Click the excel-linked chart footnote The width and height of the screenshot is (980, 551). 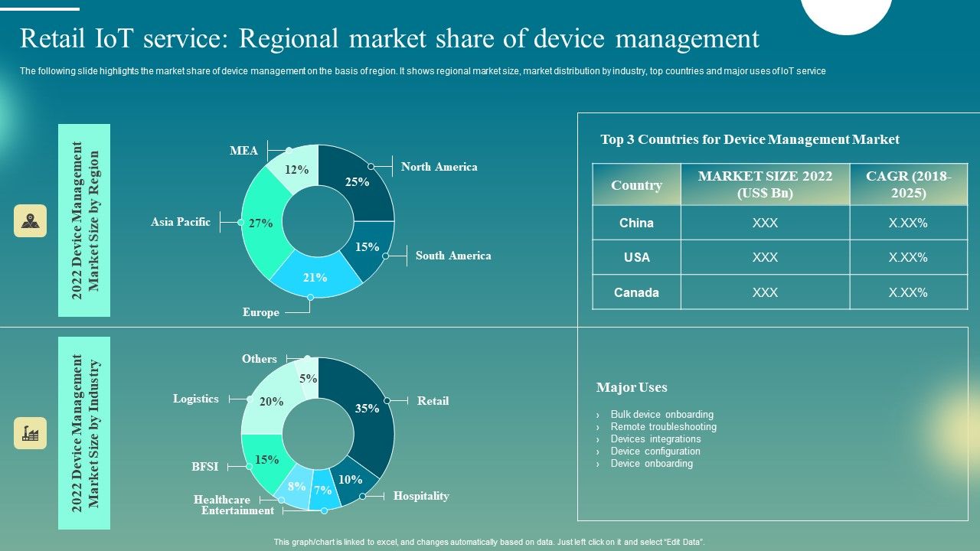(x=489, y=542)
